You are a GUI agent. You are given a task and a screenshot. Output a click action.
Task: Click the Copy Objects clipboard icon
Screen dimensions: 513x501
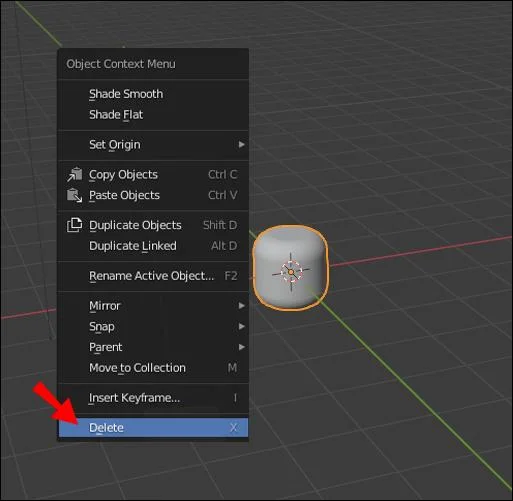click(75, 174)
